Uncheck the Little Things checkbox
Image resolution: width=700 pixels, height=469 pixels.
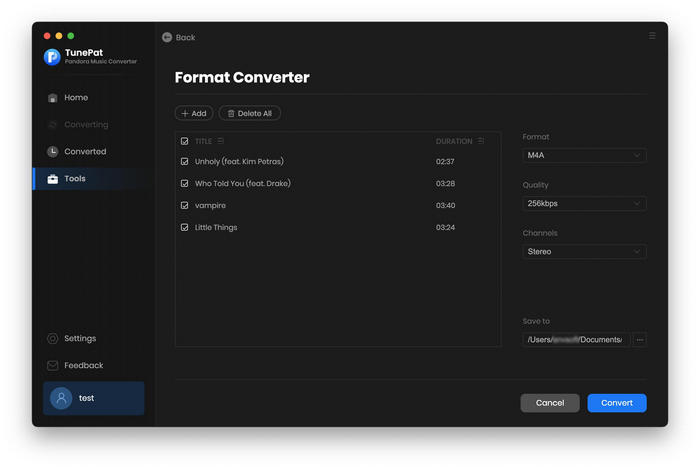(184, 228)
